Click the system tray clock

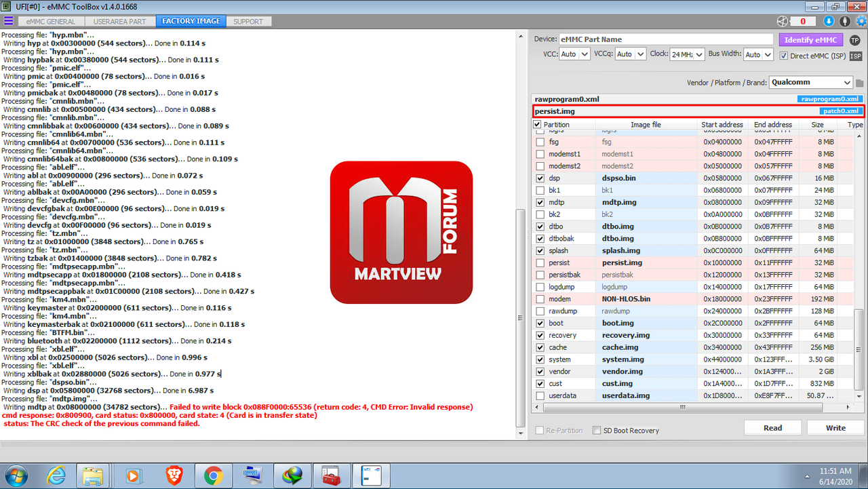click(x=835, y=475)
